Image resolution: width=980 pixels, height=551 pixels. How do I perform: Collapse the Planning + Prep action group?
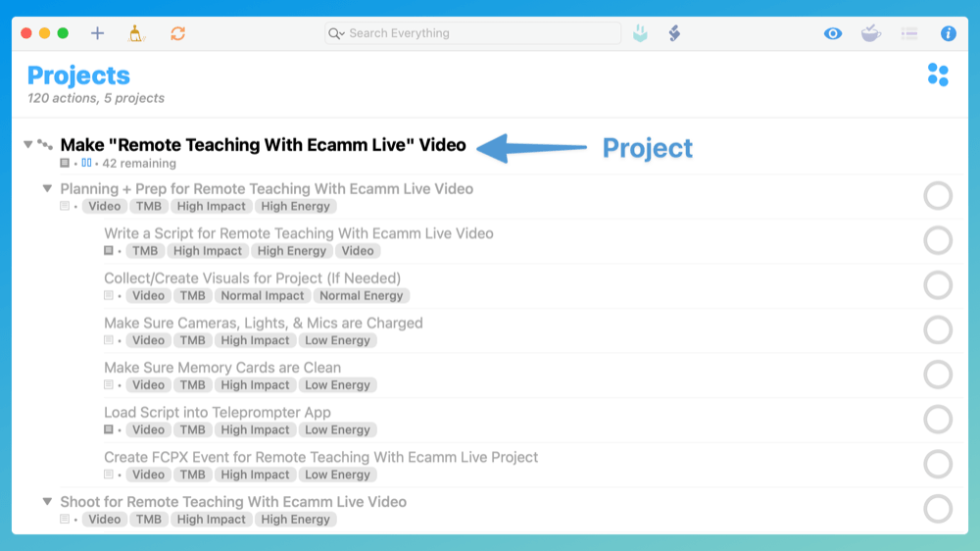pyautogui.click(x=47, y=188)
